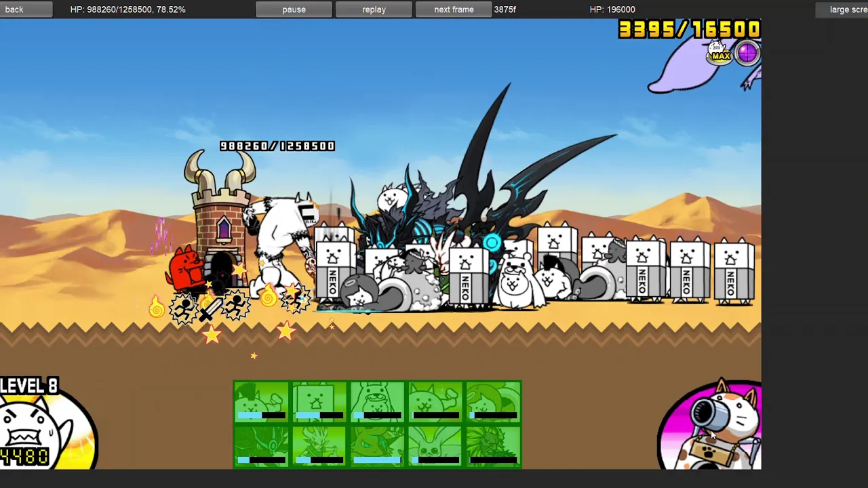Upgrade Worker Cat at Level 8
868x488 pixels.
pyautogui.click(x=46, y=425)
